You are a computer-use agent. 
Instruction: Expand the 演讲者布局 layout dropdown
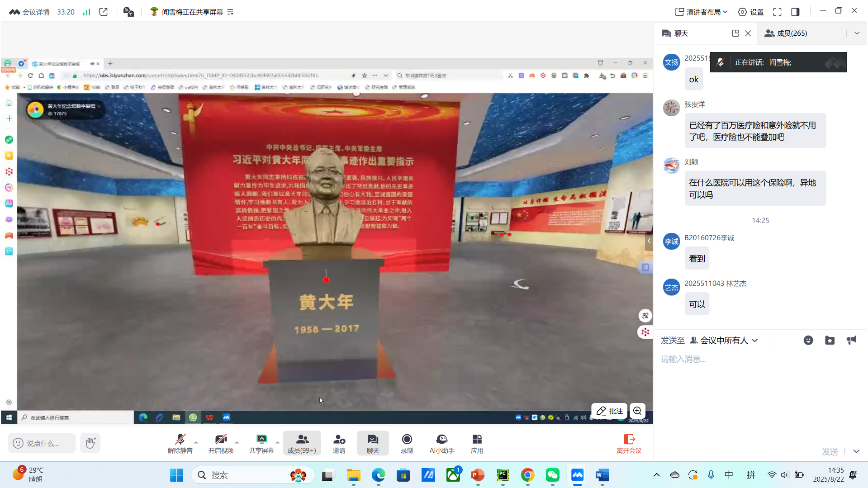point(701,12)
